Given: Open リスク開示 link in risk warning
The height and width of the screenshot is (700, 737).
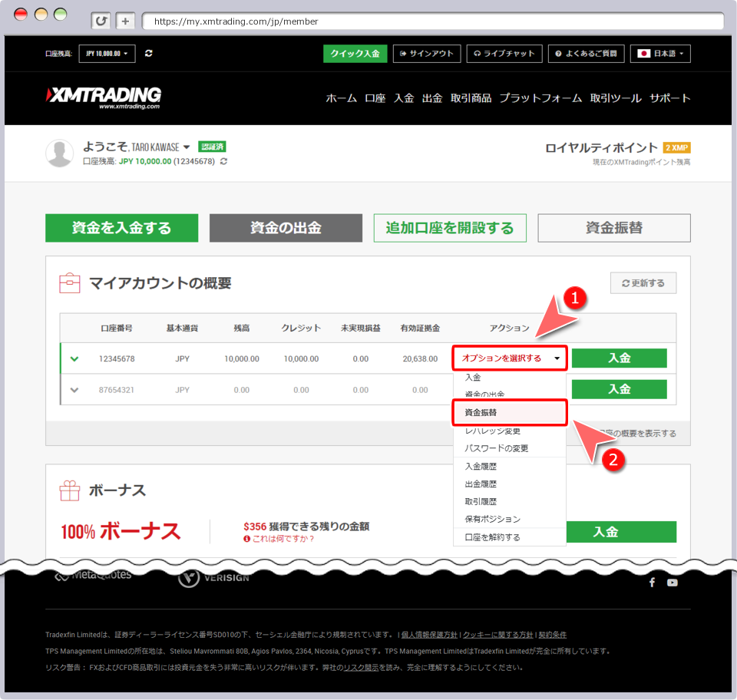Looking at the screenshot, I should (x=361, y=668).
